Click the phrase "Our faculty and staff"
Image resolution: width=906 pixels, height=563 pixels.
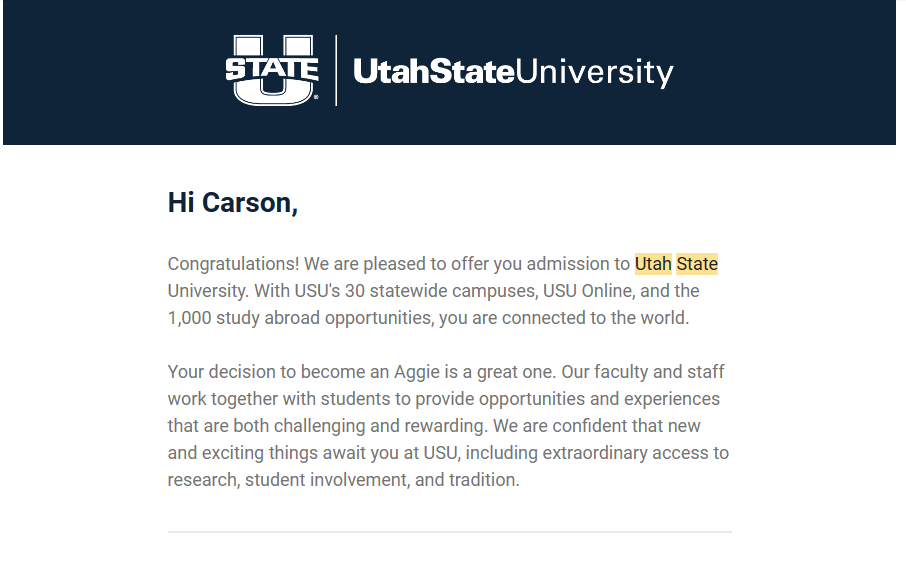(643, 372)
